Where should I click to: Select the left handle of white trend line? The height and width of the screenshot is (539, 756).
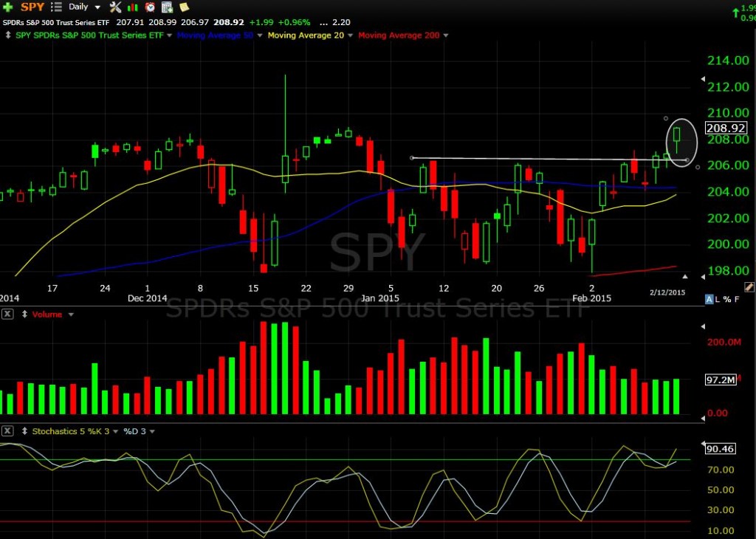pyautogui.click(x=412, y=158)
